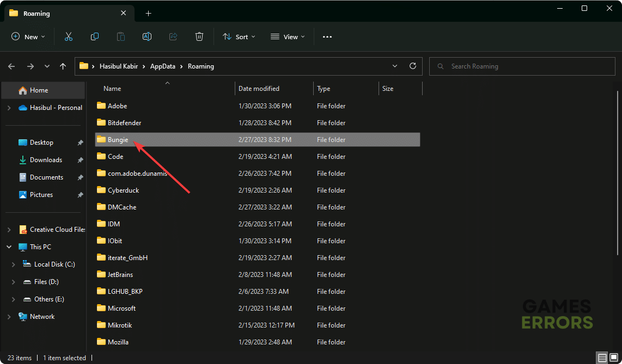Refresh the Roaming folder view
Screen dimensions: 622x364
click(x=413, y=66)
